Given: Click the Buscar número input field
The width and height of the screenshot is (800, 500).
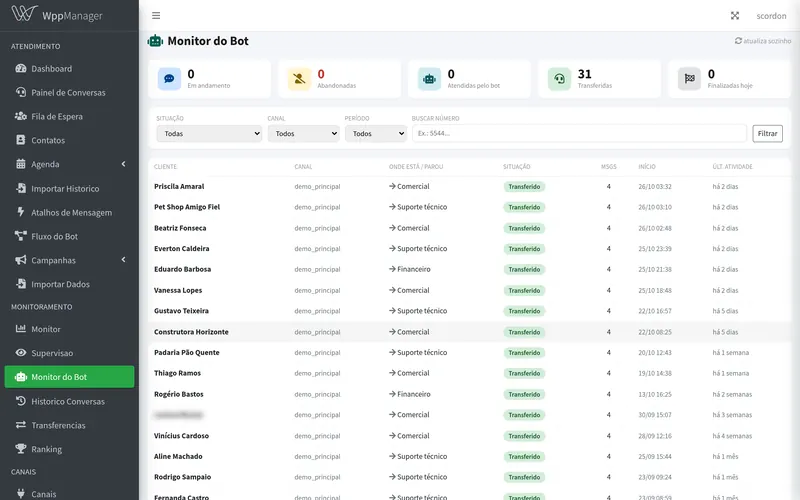Looking at the screenshot, I should (x=579, y=134).
